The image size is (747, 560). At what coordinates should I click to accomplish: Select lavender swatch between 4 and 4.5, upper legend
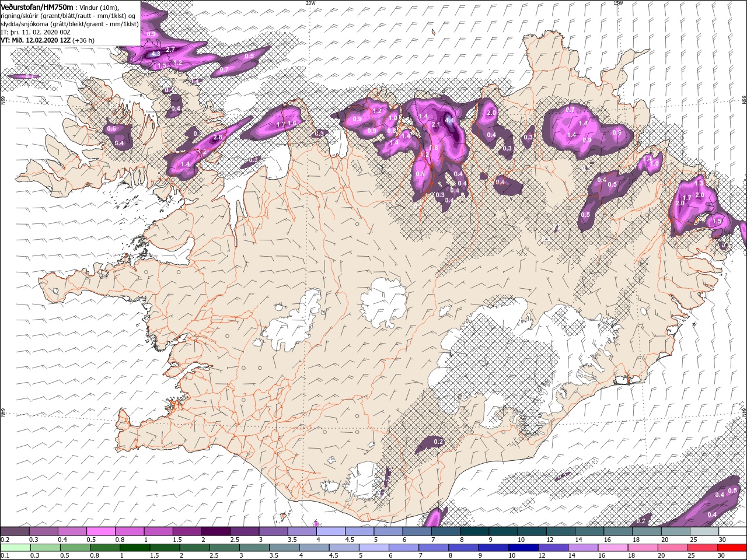point(331,531)
